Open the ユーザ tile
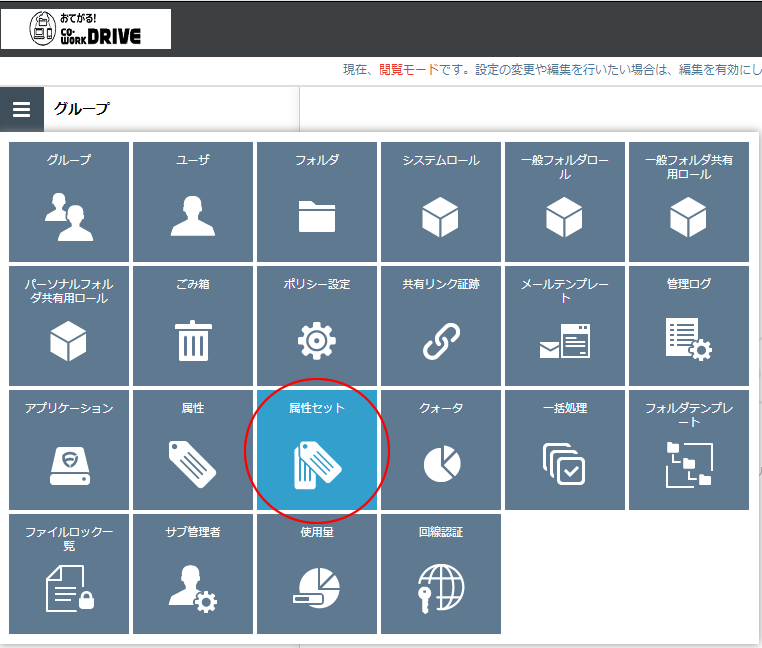Screen dimensions: 762x648 (x=193, y=202)
